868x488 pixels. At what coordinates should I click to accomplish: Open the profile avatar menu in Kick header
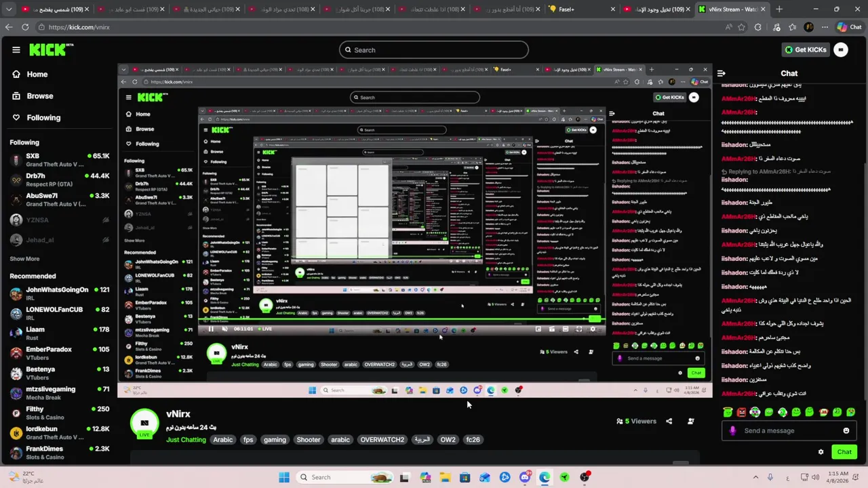(841, 49)
